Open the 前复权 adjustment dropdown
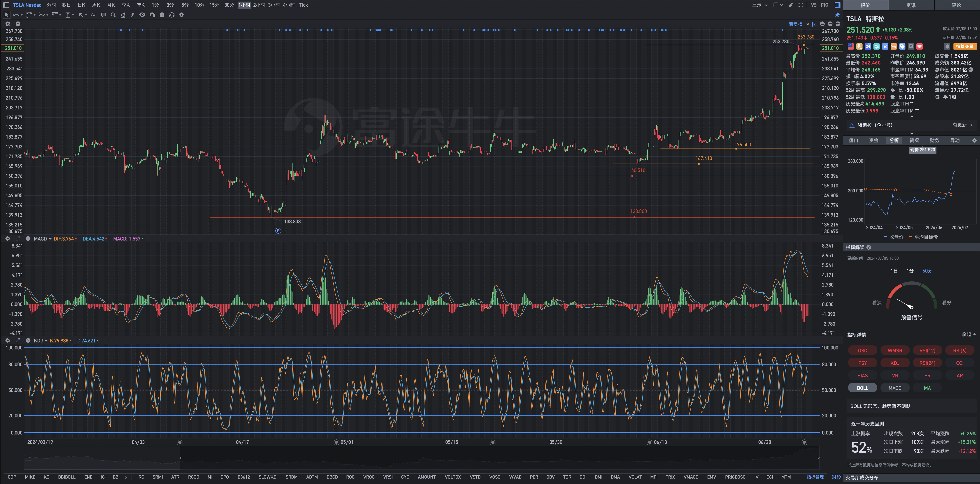980x484 pixels. click(x=799, y=24)
